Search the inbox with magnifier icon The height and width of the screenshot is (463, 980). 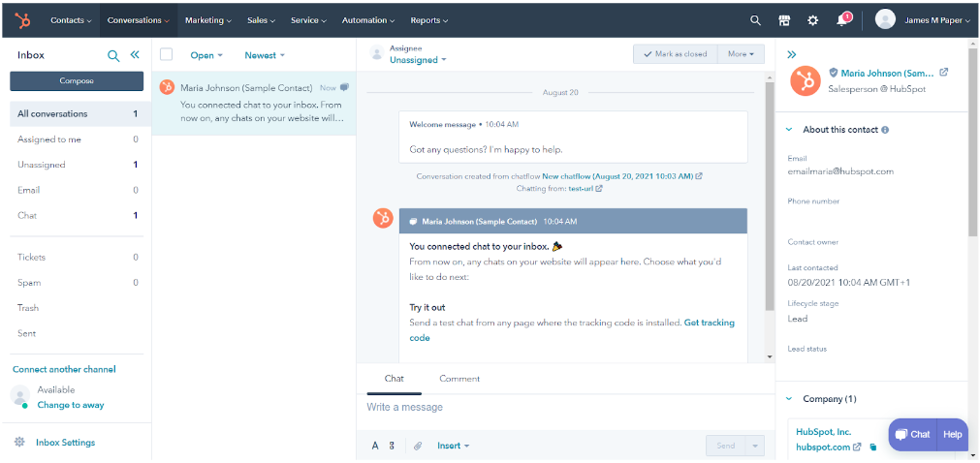pyautogui.click(x=113, y=55)
